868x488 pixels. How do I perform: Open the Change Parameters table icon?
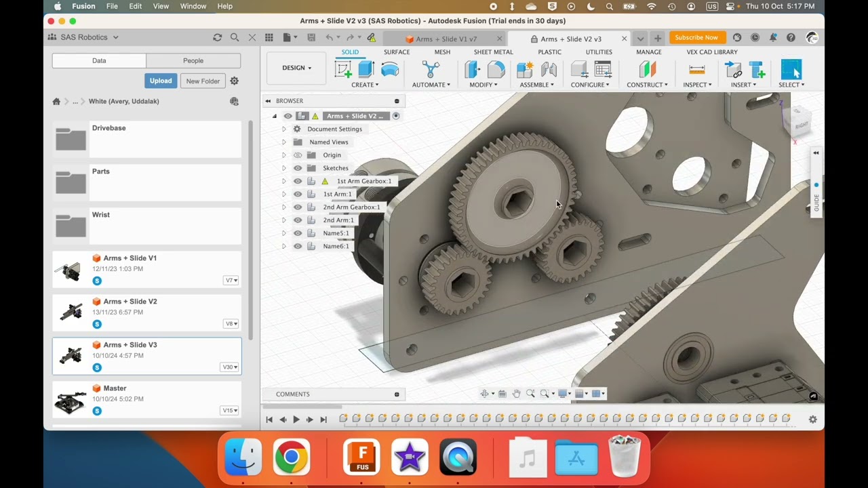coord(603,69)
